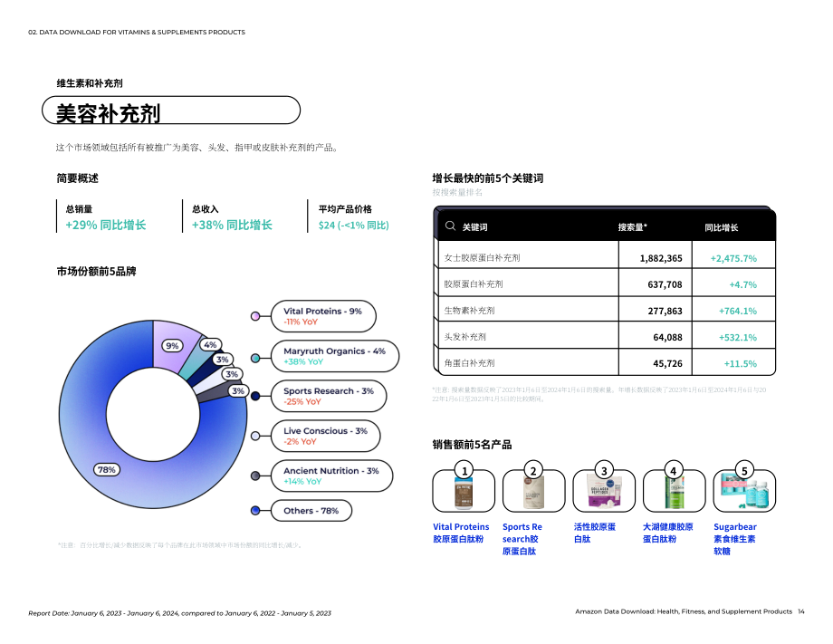The image size is (833, 644).
Task: Click the $24 average product price figure
Action: (x=354, y=226)
